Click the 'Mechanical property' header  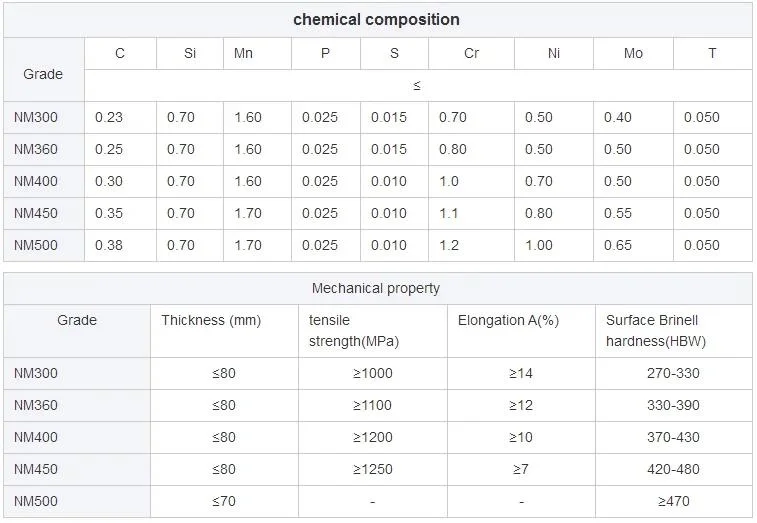point(376,288)
